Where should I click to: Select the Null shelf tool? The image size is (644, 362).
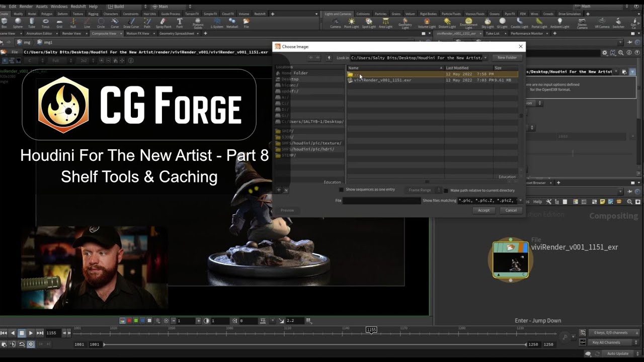click(x=73, y=23)
